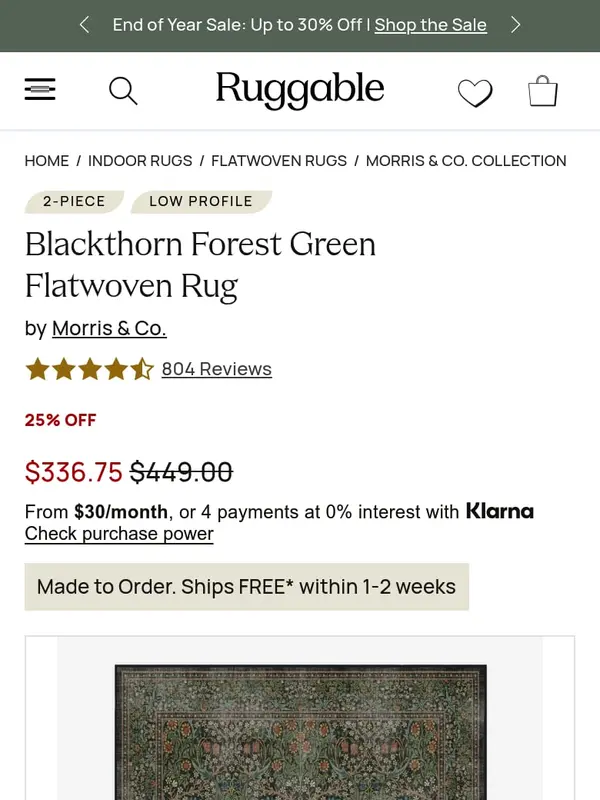Open the Shop the Sale link
The image size is (600, 800).
tap(430, 25)
